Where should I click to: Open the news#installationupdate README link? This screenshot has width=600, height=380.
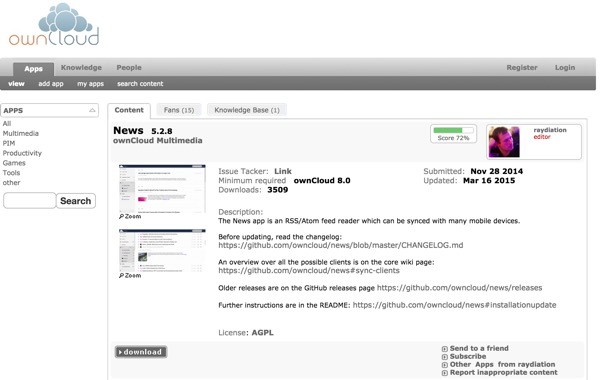point(454,305)
